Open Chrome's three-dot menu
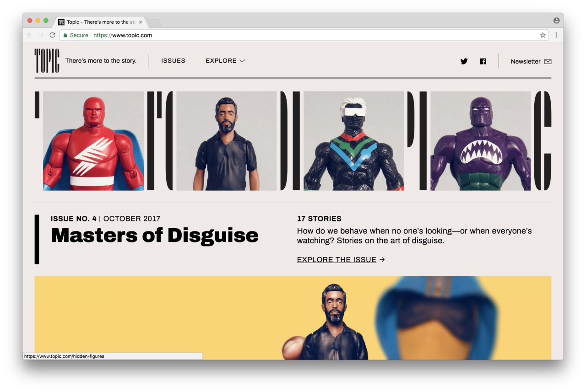 pos(556,35)
